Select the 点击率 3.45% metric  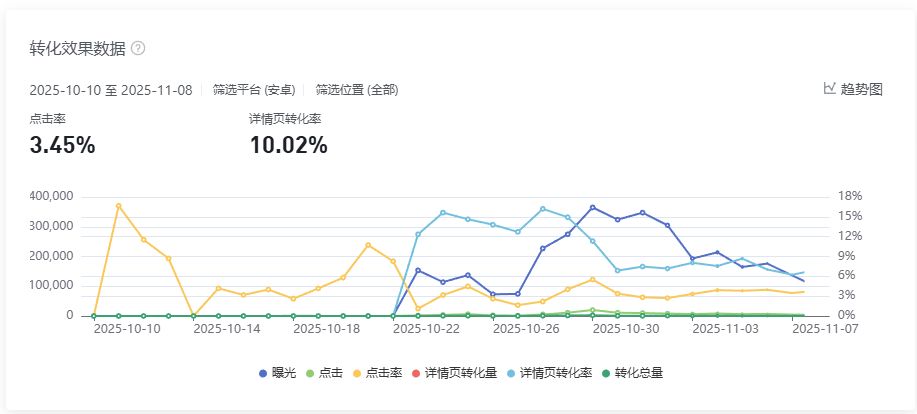(x=62, y=145)
